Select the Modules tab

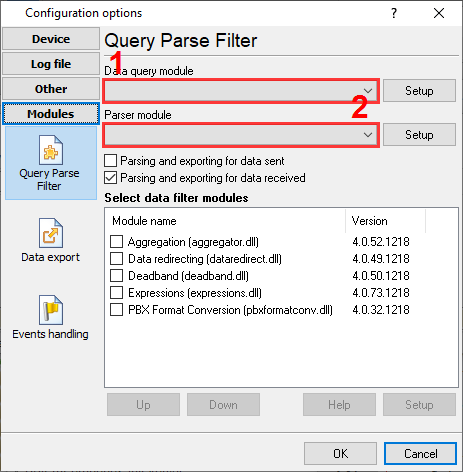pyautogui.click(x=51, y=114)
